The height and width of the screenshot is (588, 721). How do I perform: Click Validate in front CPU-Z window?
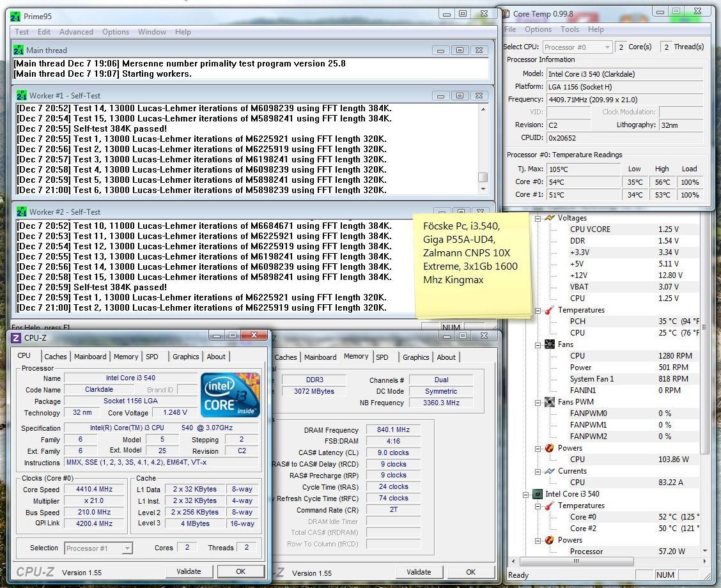tap(189, 571)
